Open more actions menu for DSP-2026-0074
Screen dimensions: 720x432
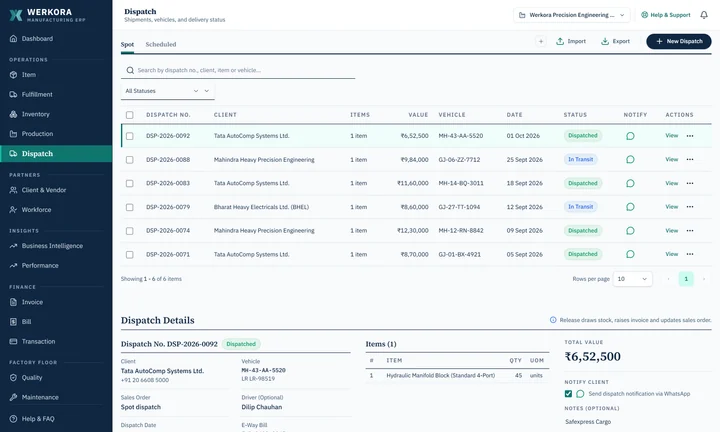pyautogui.click(x=690, y=230)
